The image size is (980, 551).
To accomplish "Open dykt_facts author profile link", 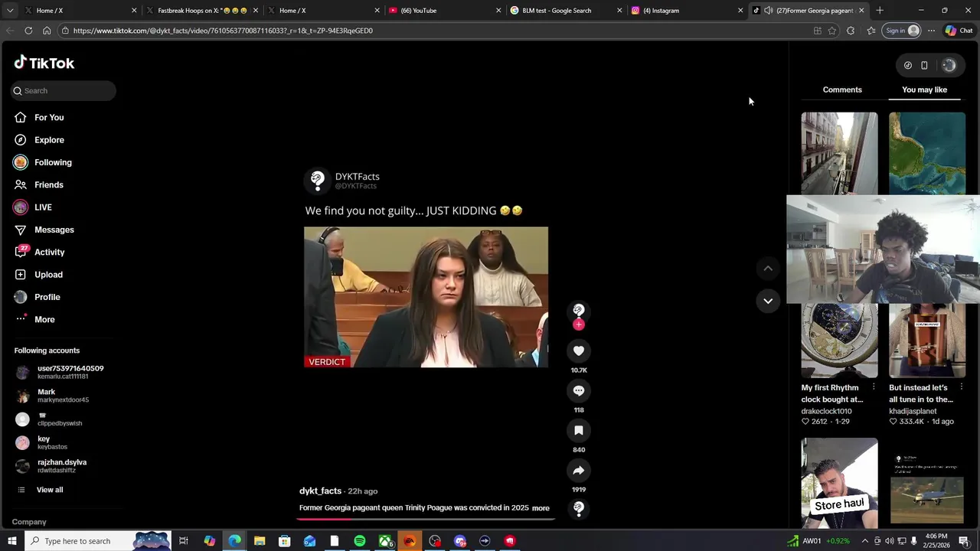I will (320, 491).
